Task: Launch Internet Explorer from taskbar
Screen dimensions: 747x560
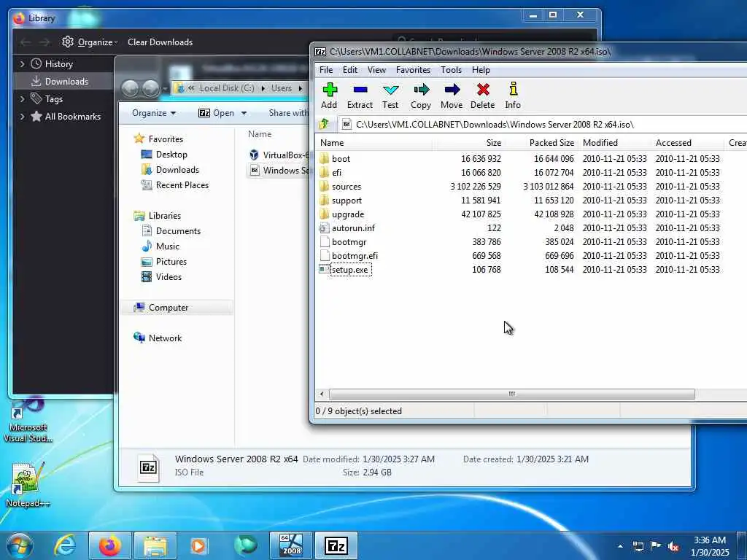Action: 65,545
